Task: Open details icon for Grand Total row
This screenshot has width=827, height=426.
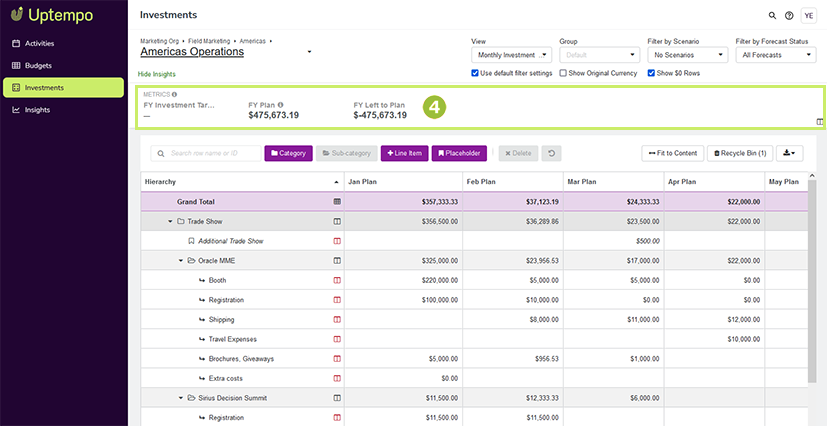Action: pos(337,201)
